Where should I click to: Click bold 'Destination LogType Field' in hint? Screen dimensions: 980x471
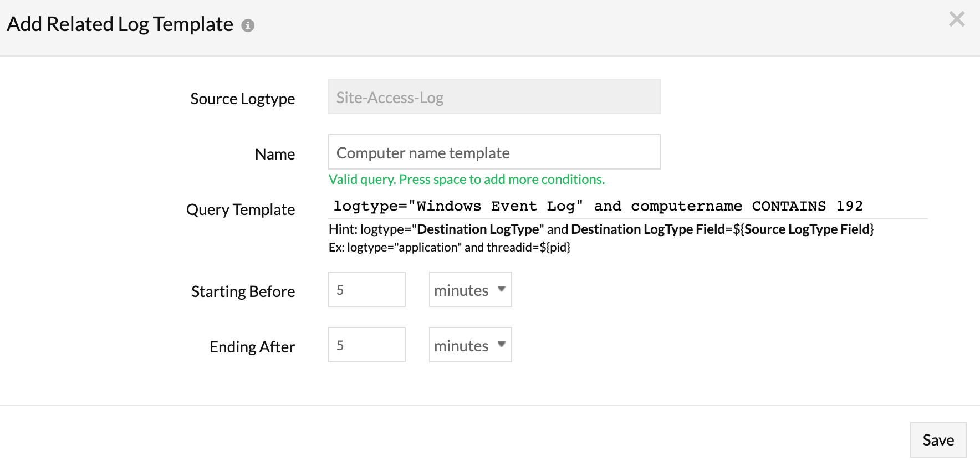[x=647, y=229]
